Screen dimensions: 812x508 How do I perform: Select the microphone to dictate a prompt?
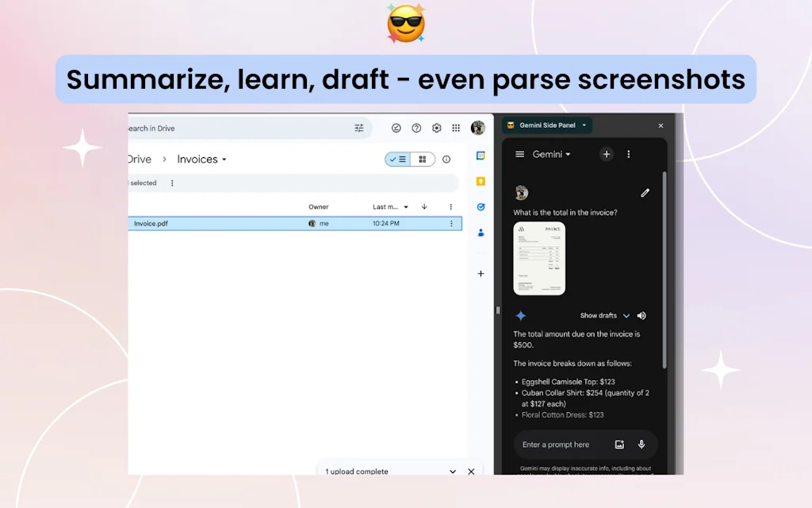tap(642, 444)
